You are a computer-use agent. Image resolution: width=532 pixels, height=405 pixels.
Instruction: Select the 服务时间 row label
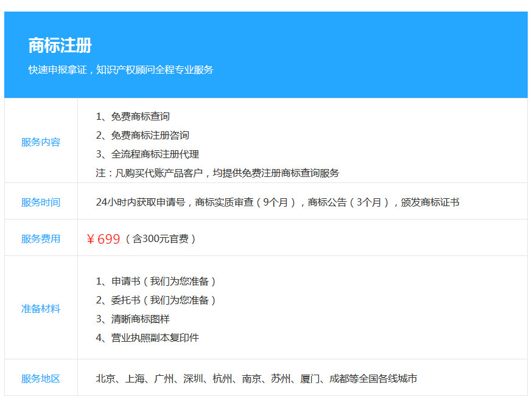pyautogui.click(x=41, y=202)
